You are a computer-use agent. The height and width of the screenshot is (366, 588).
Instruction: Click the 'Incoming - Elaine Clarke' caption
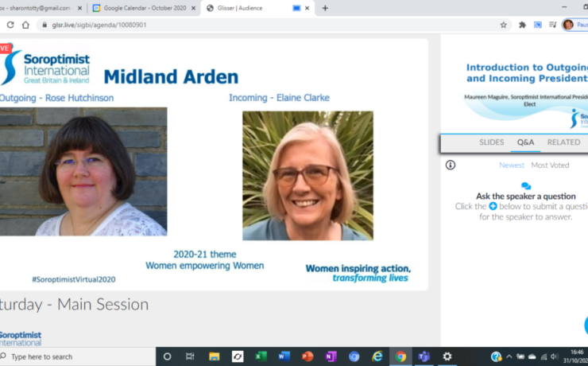(x=279, y=98)
